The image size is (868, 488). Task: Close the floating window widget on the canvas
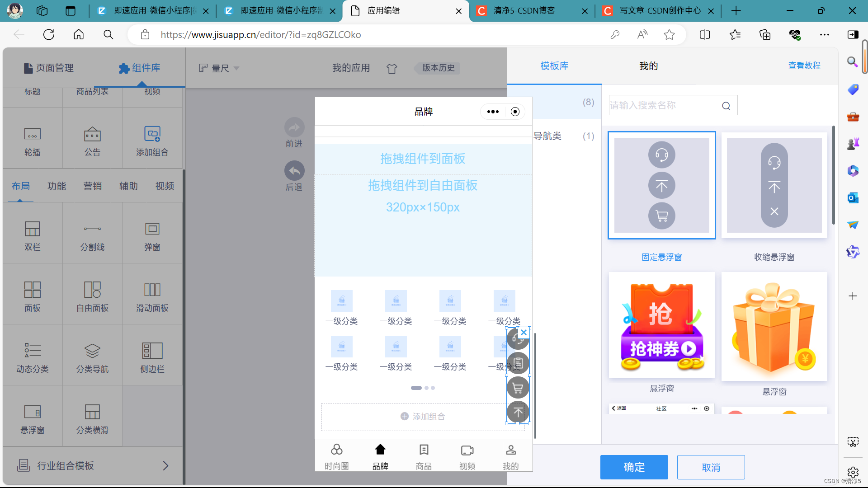[524, 333]
